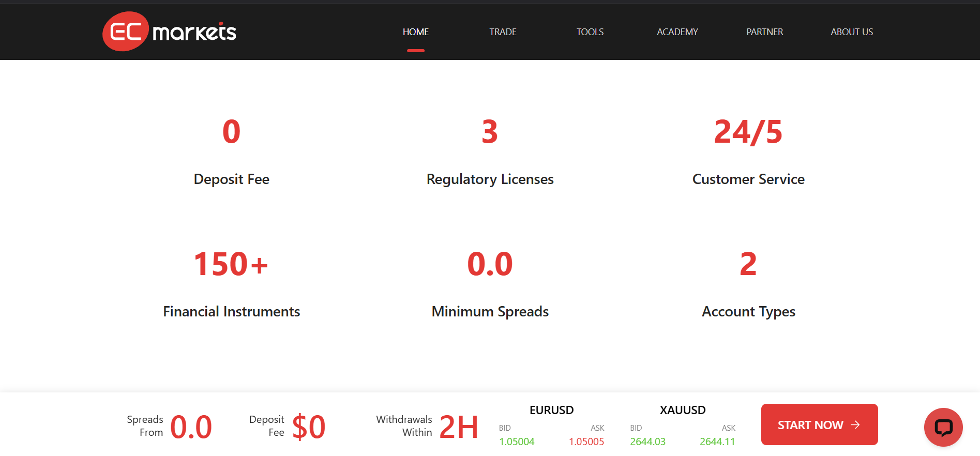Select the Deposit Fee label under 0

click(231, 179)
